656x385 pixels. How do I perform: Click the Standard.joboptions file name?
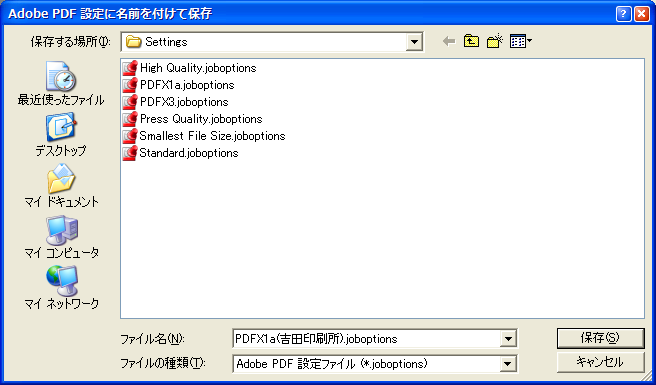click(189, 153)
